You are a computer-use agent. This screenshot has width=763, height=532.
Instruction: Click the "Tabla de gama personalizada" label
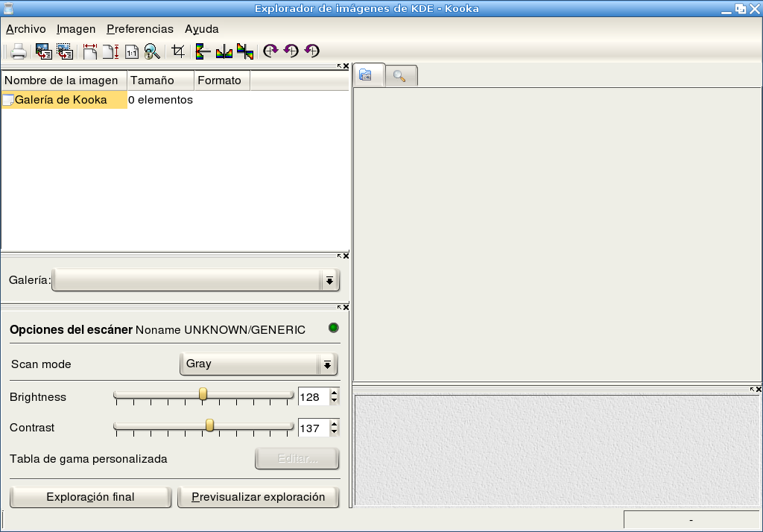pos(89,459)
